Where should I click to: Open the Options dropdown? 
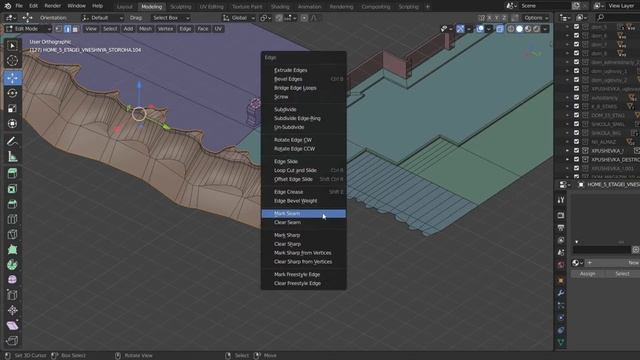(x=536, y=18)
